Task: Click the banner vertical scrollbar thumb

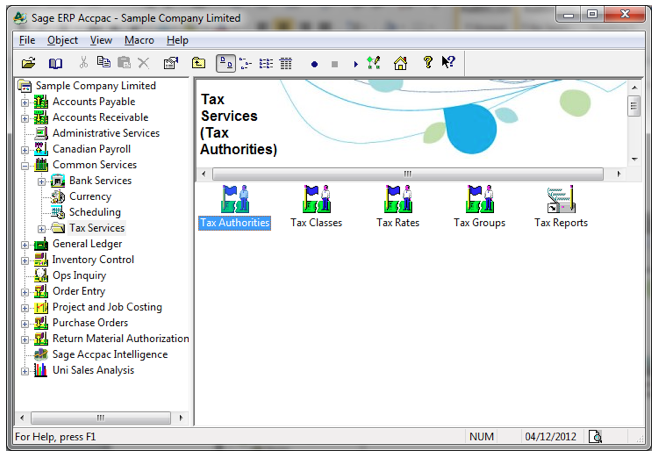Action: coord(634,106)
